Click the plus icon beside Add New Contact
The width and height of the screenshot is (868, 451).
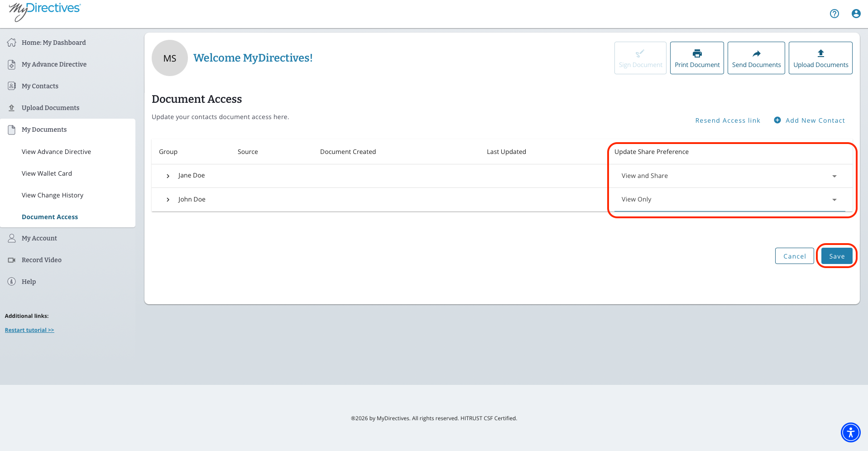tap(777, 120)
